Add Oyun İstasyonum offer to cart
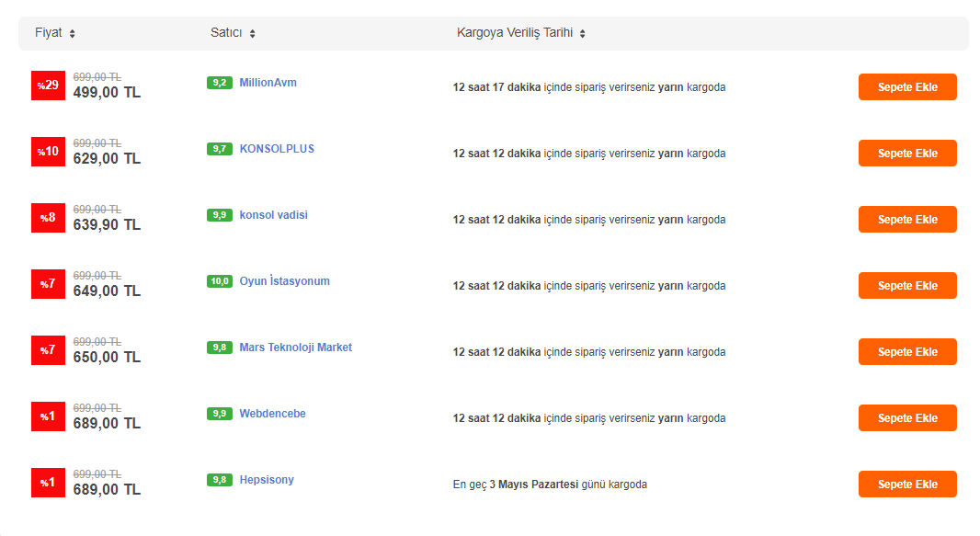980x536 pixels. click(x=907, y=286)
